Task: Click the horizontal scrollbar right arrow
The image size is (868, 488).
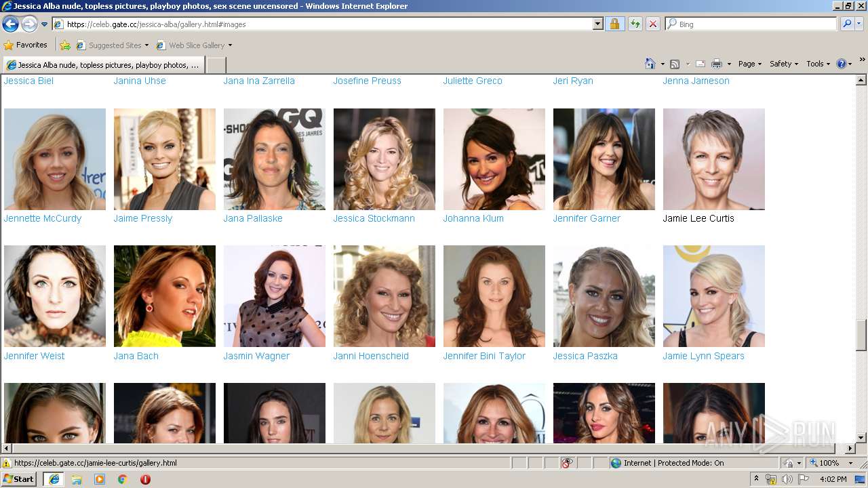Action: tap(850, 449)
